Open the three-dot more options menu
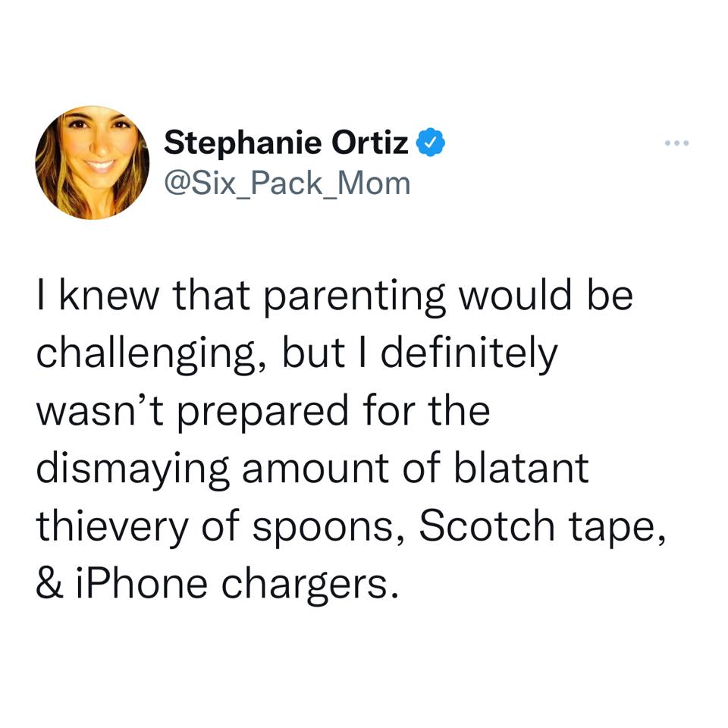728x728 pixels. coord(675,143)
